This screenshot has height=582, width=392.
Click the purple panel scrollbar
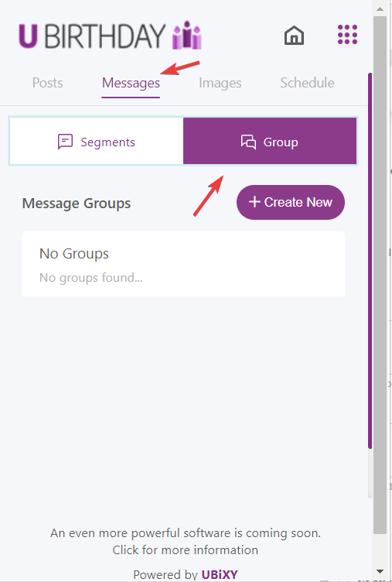point(370,261)
